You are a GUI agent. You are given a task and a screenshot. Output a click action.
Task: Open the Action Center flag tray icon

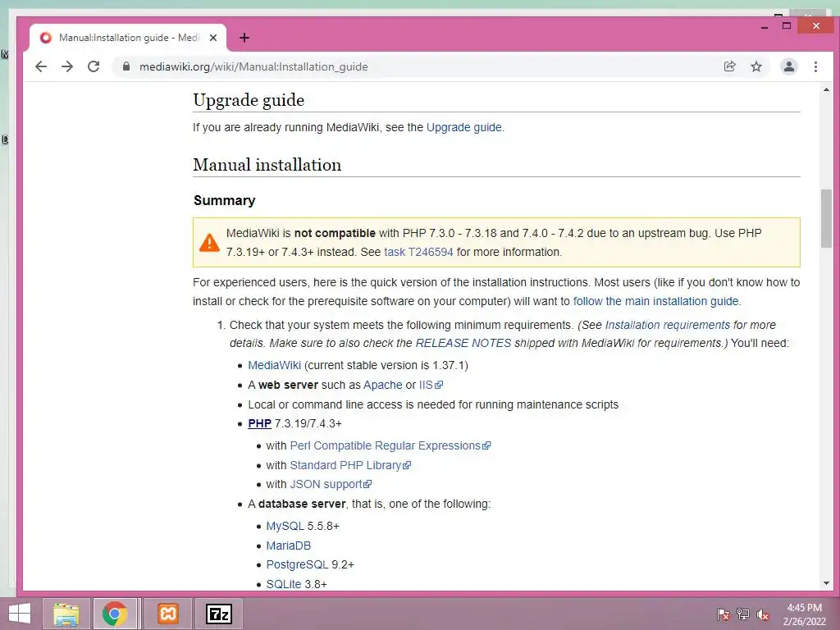724,614
